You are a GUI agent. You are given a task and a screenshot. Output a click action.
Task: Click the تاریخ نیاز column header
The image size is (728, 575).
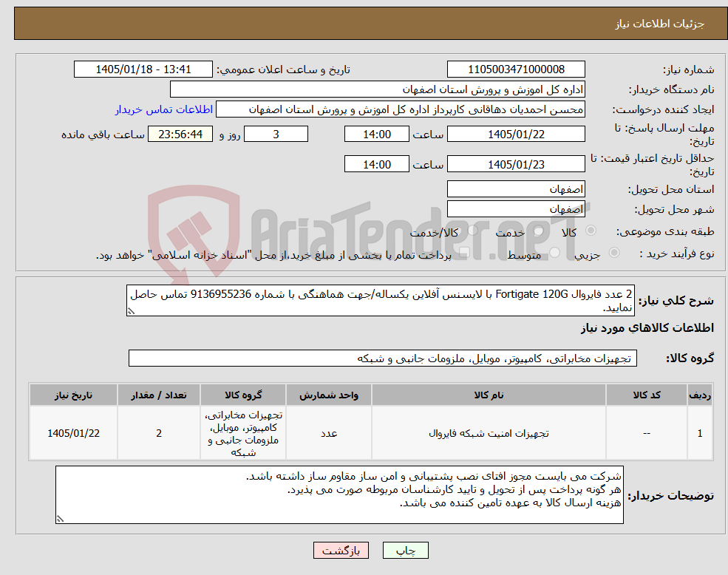[73, 395]
